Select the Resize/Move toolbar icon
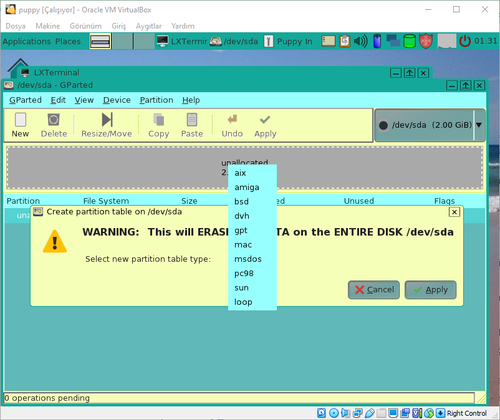This screenshot has height=420, width=500. [x=107, y=120]
